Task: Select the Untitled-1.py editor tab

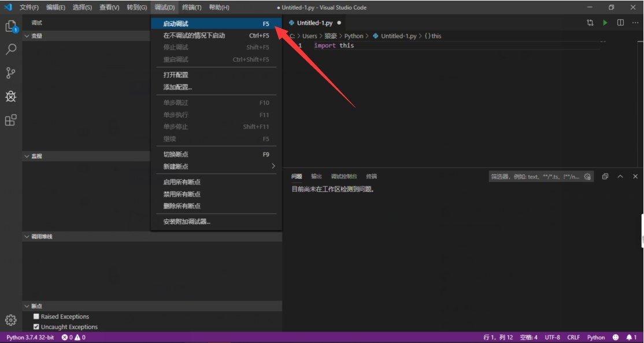Action: (314, 23)
